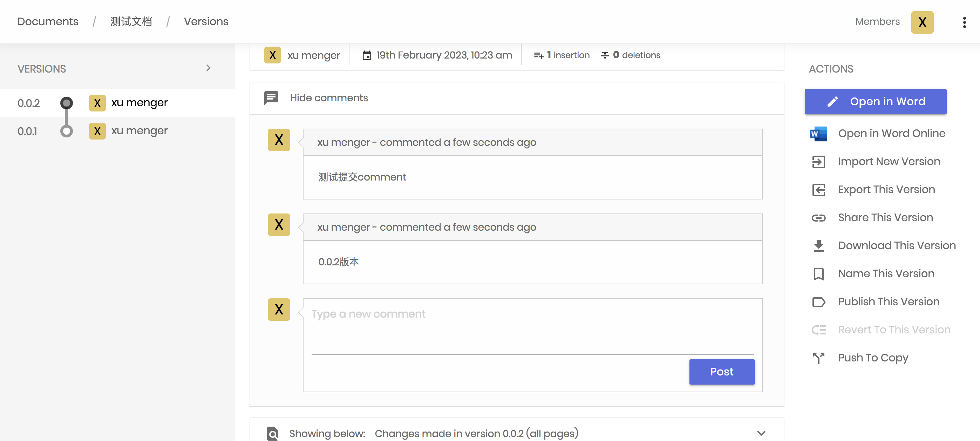Screen dimensions: 980x441
Task: Post the new comment
Action: (x=722, y=371)
